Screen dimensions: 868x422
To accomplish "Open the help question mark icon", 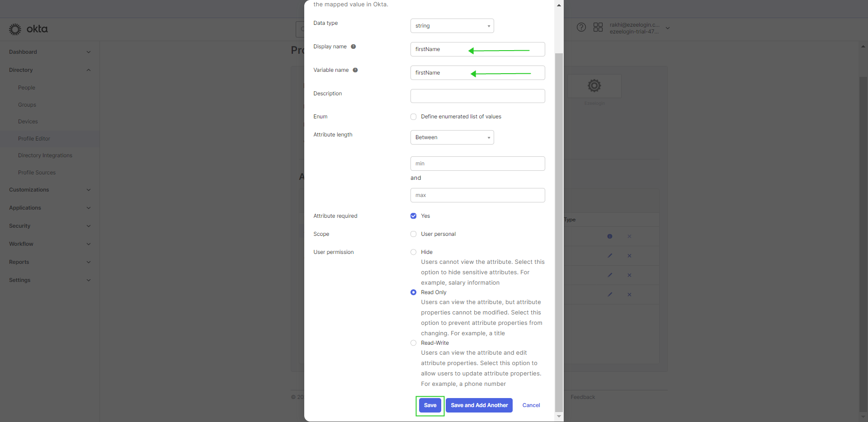I will click(581, 27).
